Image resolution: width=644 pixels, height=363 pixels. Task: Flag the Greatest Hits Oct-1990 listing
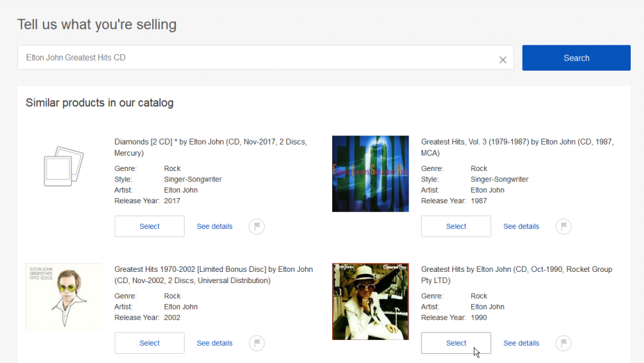tap(564, 343)
